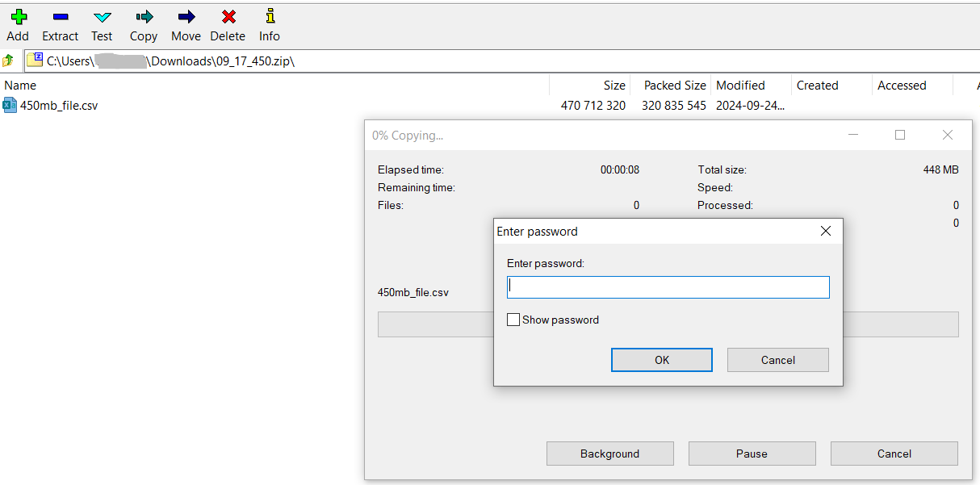
Task: Confirm password with OK button
Action: coord(662,360)
